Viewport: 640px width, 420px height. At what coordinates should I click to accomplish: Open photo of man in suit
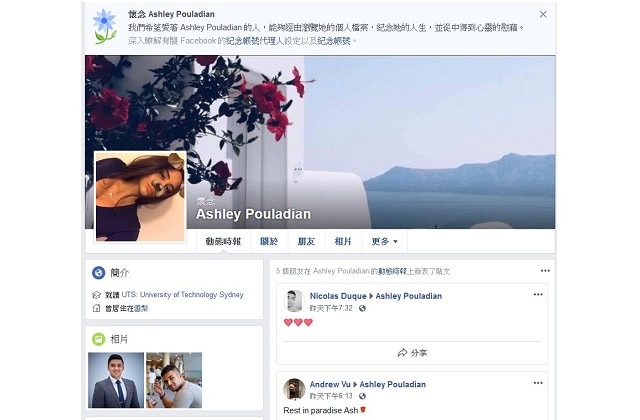coord(116,380)
